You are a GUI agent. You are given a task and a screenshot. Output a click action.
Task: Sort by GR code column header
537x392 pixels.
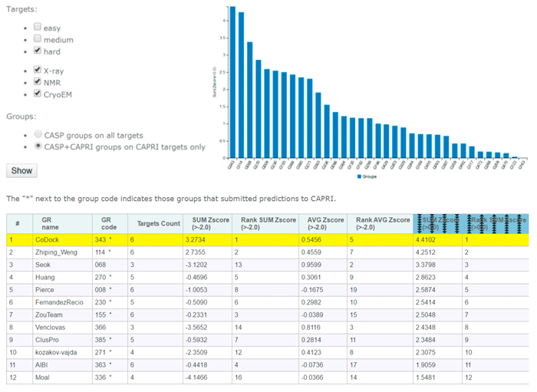point(107,222)
